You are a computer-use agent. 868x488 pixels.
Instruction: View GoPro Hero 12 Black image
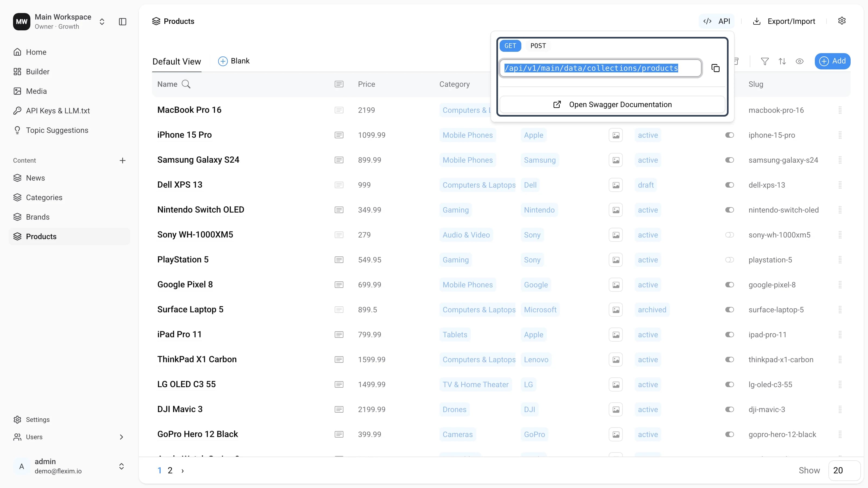click(616, 434)
